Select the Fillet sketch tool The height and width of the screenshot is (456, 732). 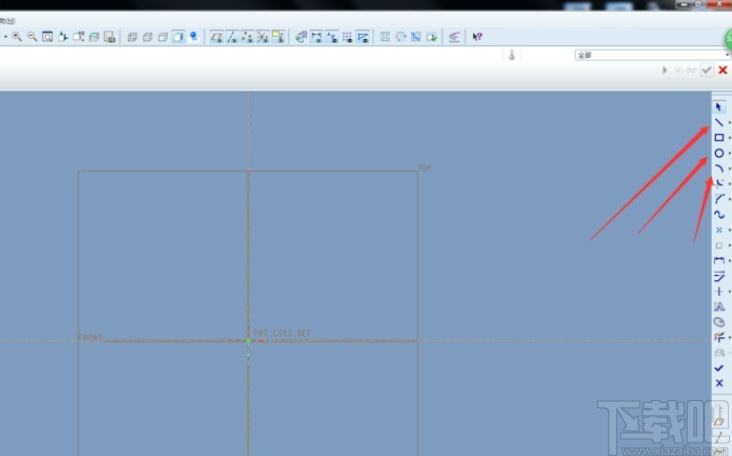pos(719,183)
